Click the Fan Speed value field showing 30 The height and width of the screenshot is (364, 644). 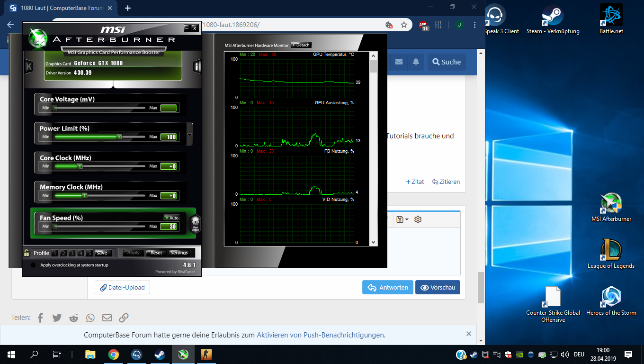point(169,227)
